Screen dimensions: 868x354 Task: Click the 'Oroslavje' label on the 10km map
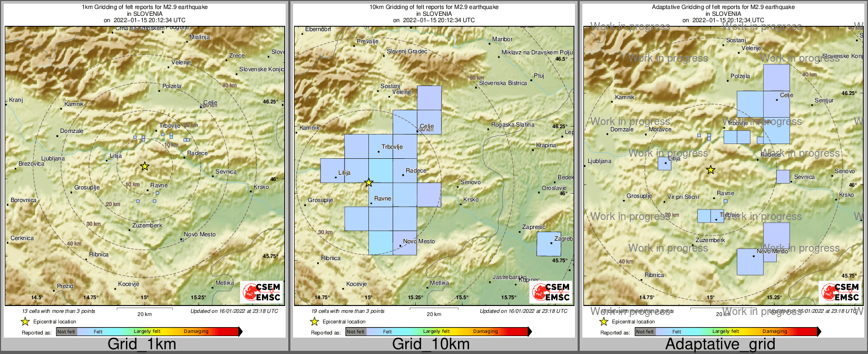(554, 188)
